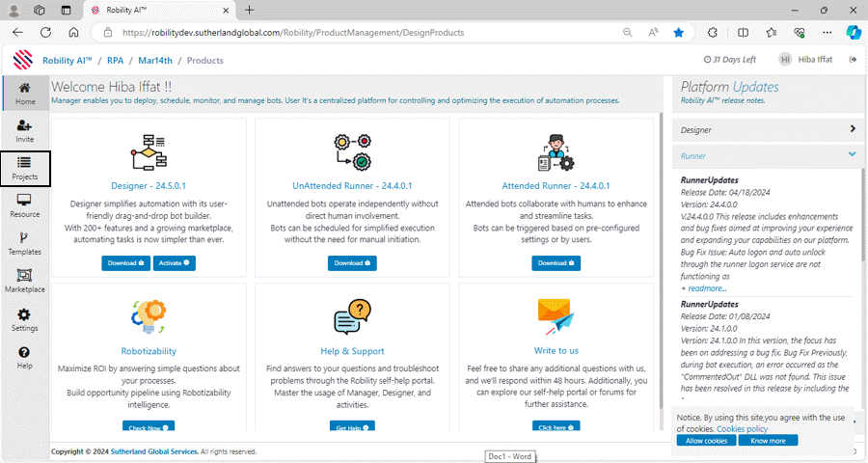
Task: Go back in browser history
Action: pos(17,32)
